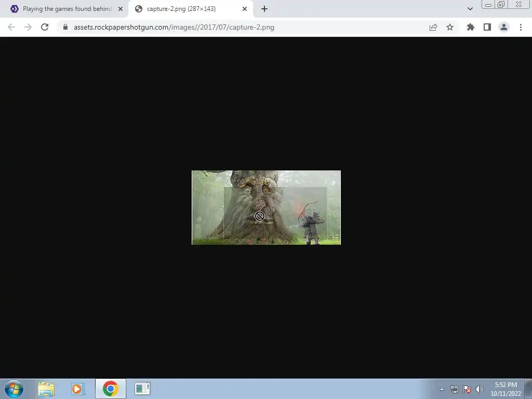Open the network status tray icon
The width and height of the screenshot is (532, 399).
(x=454, y=389)
